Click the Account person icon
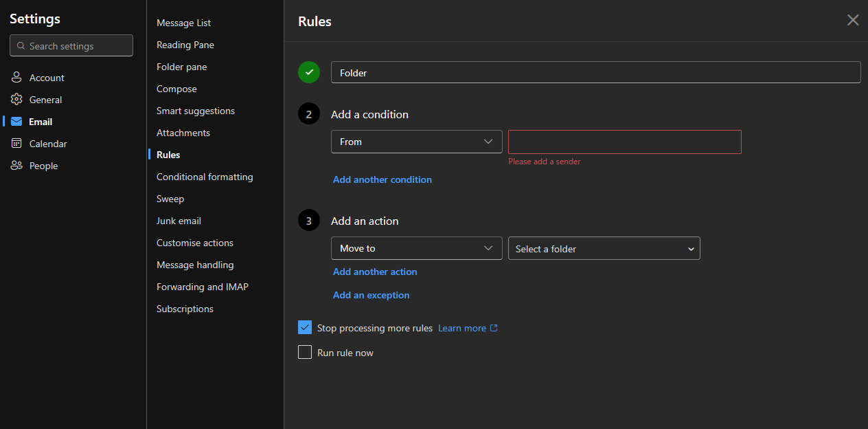Viewport: 868px width, 429px height. coord(16,78)
